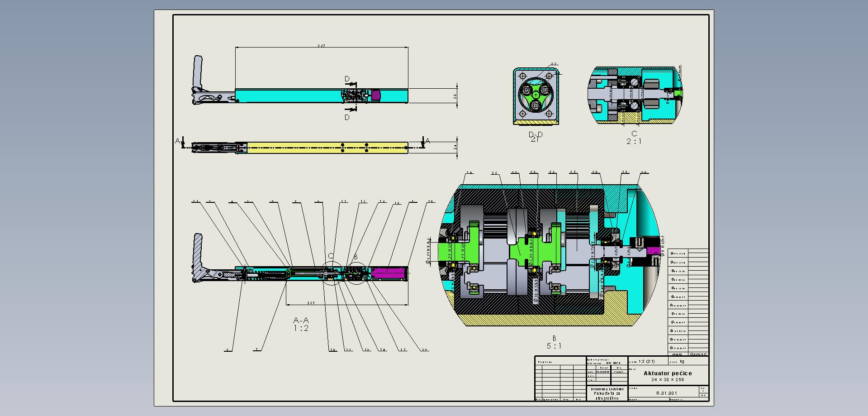Image resolution: width=868 pixels, height=416 pixels.
Task: Select the scale value '1:2 (2:1)'
Action: coord(647,361)
